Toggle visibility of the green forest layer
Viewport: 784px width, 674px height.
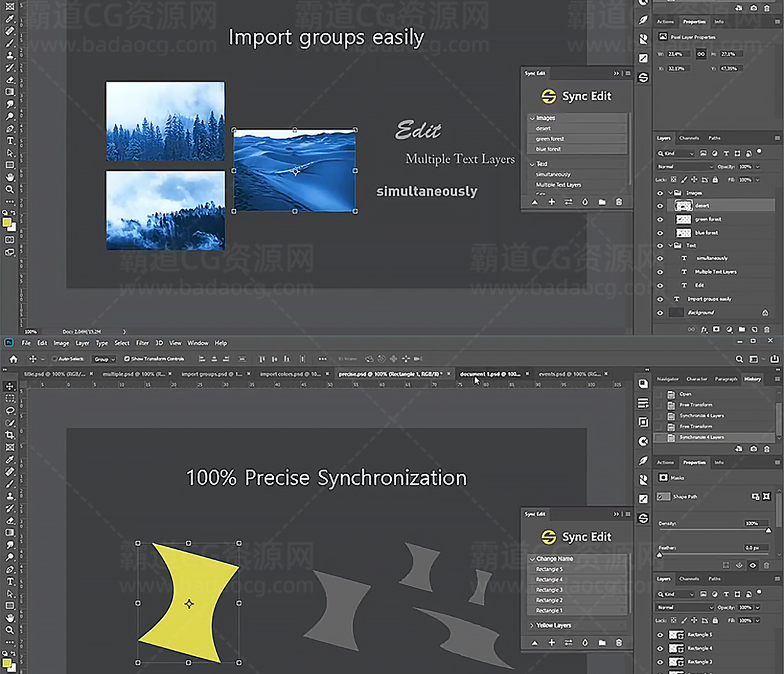coord(660,219)
